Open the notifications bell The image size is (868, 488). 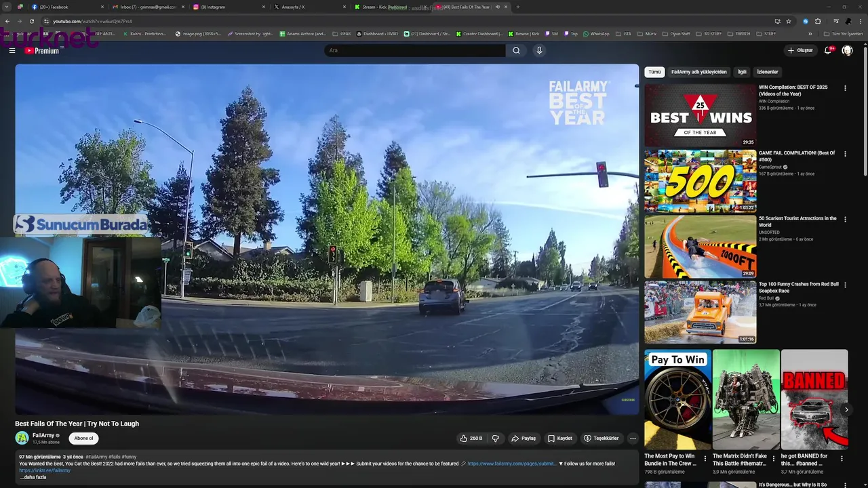[828, 50]
